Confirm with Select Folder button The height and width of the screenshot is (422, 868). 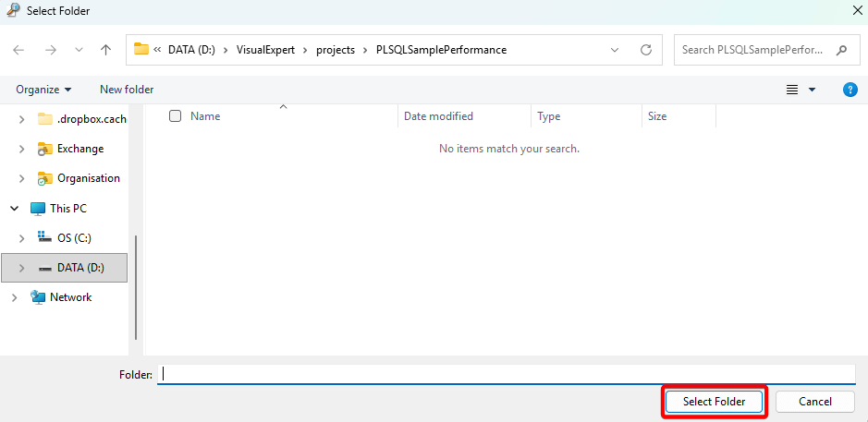[715, 402]
